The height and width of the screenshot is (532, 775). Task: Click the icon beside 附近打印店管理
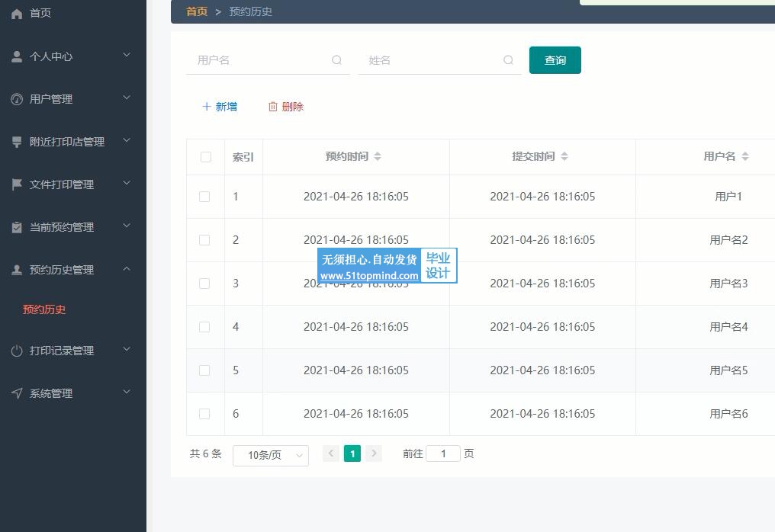(17, 142)
